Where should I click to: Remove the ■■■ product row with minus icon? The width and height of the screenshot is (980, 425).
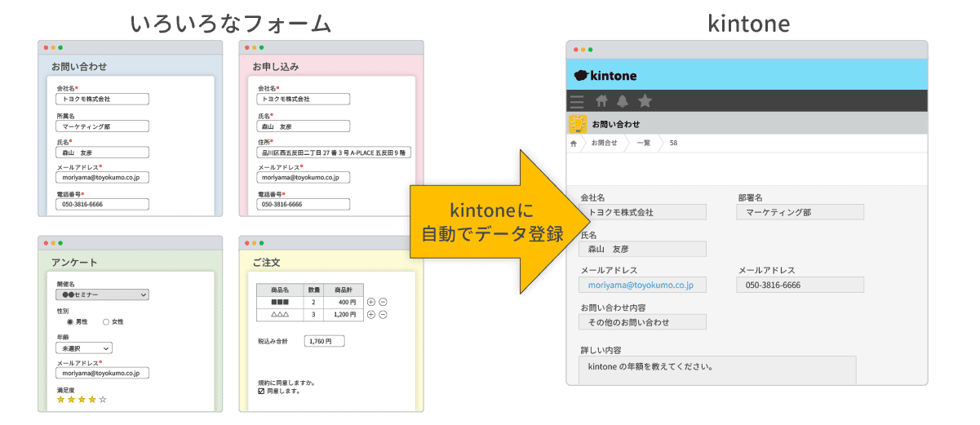(384, 302)
